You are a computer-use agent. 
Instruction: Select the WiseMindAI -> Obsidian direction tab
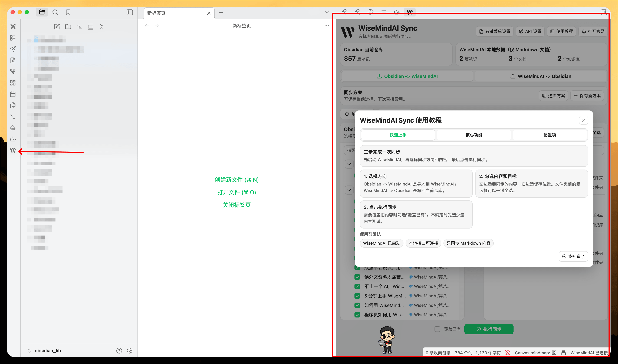pos(541,76)
